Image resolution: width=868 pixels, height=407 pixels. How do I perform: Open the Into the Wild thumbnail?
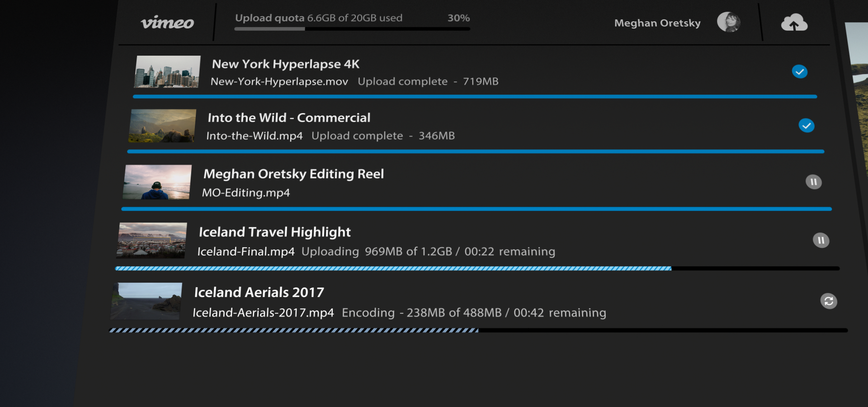(x=162, y=126)
